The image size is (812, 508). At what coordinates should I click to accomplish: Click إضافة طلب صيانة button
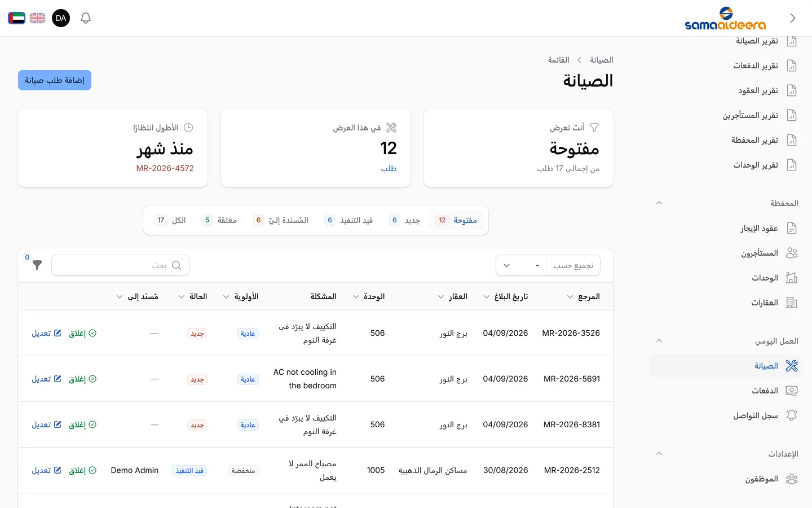point(55,80)
